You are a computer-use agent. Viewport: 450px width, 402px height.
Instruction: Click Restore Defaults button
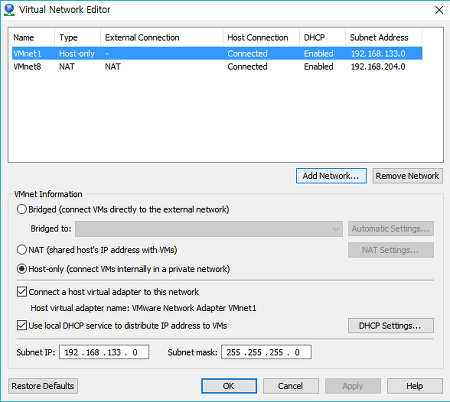[x=43, y=386]
